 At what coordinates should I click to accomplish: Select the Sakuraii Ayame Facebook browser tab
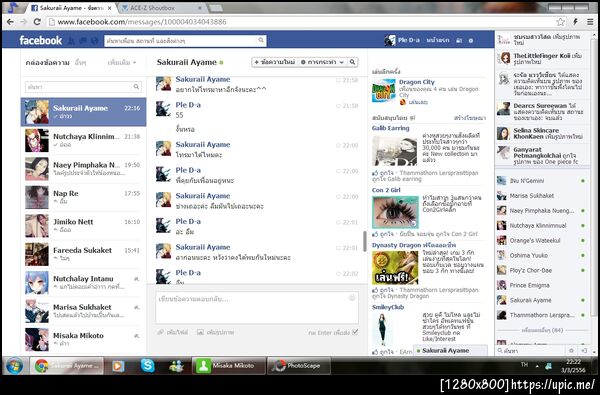pos(71,8)
